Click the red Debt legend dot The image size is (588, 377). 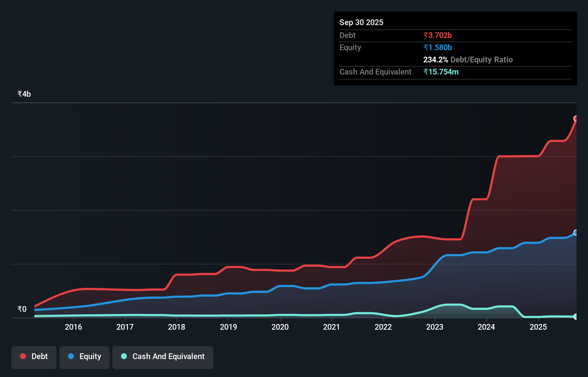click(x=23, y=356)
